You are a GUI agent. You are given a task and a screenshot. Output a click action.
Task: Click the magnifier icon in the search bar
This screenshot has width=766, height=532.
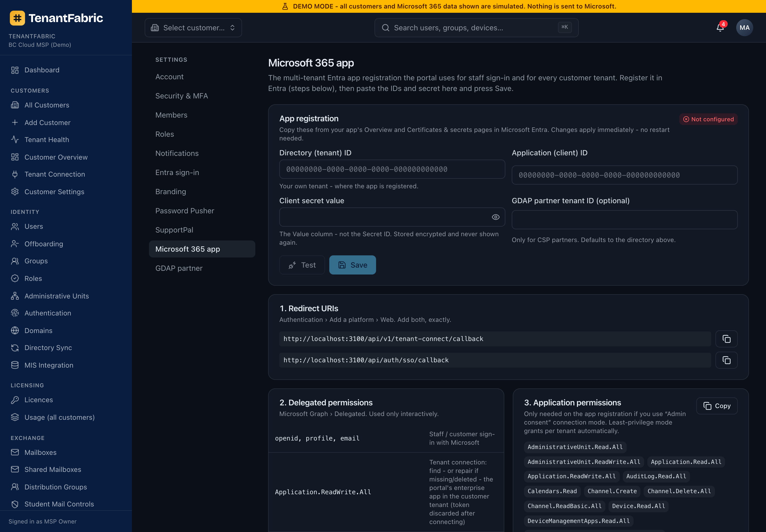(x=386, y=28)
